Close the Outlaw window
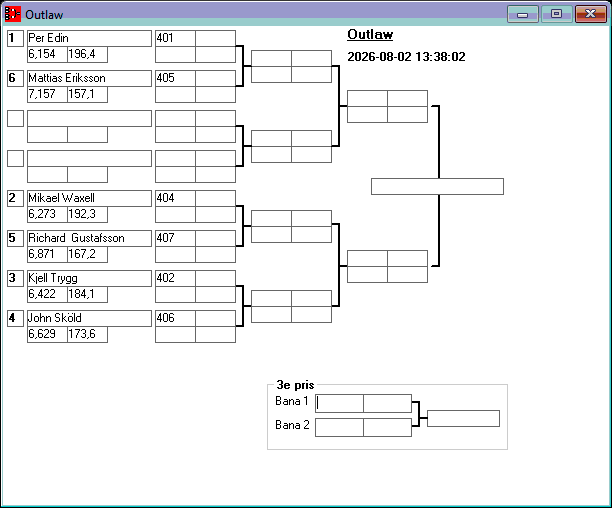The height and width of the screenshot is (508, 612). 591,14
